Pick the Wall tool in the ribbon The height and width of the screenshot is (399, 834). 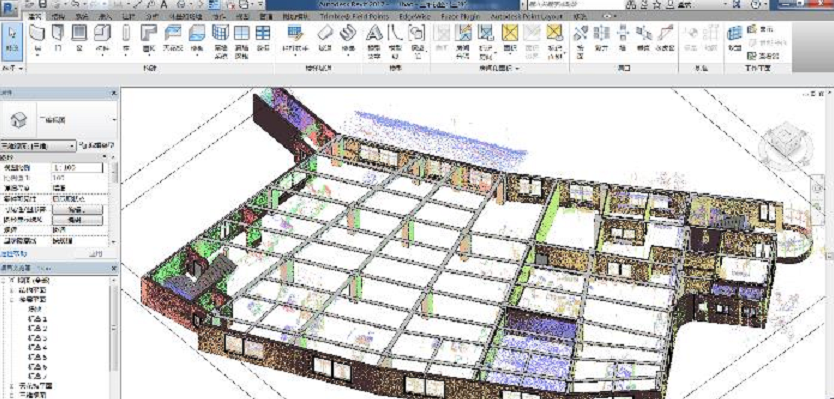click(37, 38)
